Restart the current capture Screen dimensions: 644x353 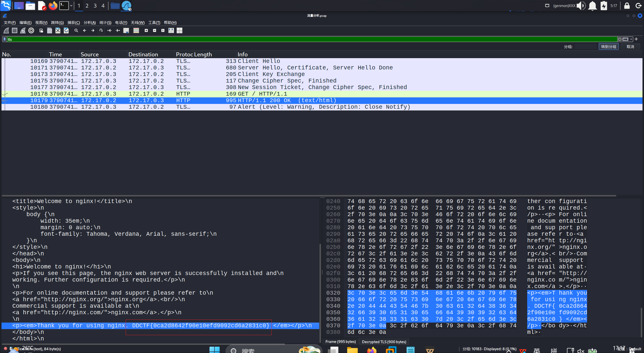coord(23,30)
